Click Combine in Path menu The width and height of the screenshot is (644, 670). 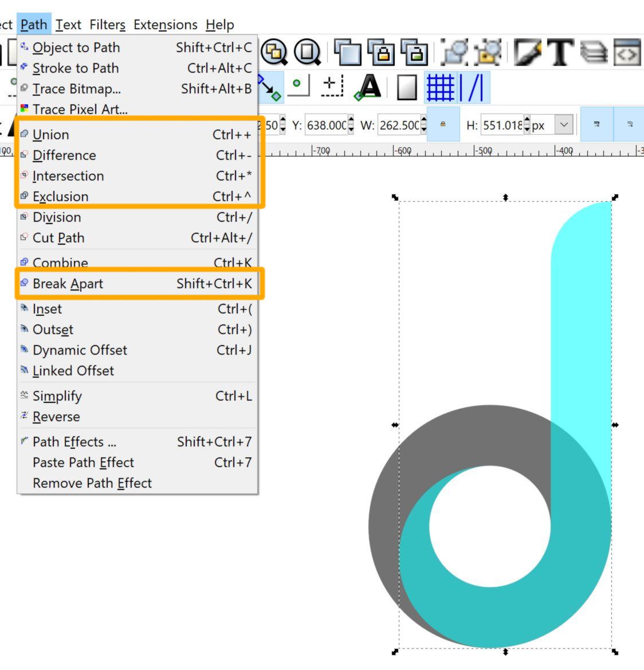pos(137,262)
